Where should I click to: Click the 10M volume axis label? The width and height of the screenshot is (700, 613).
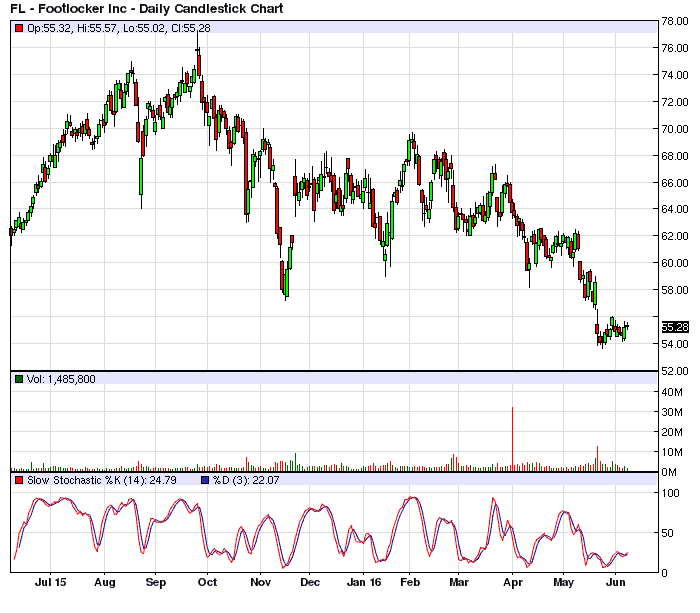point(672,452)
